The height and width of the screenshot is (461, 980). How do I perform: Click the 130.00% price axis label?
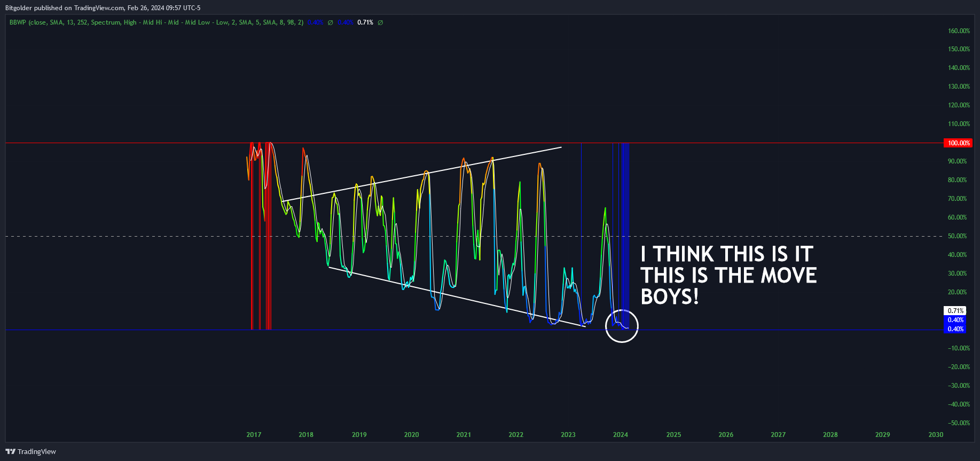pos(959,87)
